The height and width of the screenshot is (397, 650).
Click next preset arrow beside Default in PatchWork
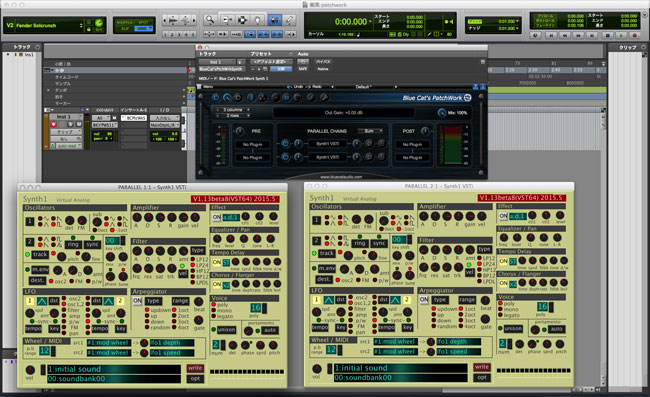(x=396, y=87)
